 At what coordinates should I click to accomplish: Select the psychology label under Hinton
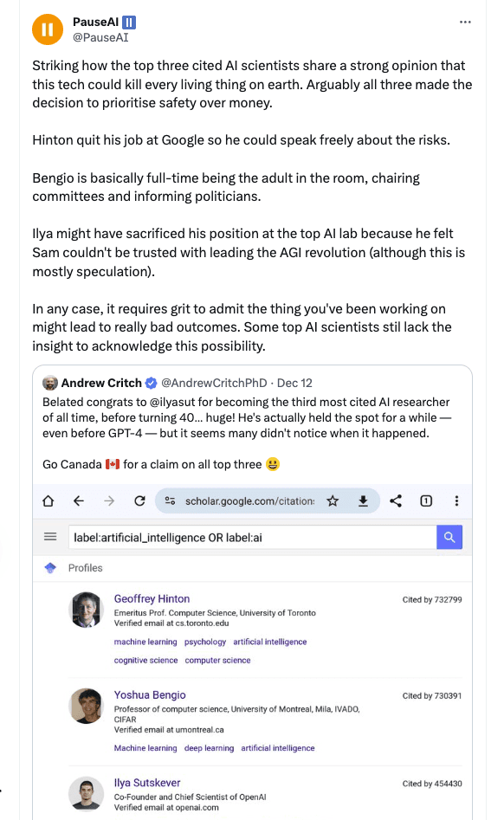coord(205,642)
